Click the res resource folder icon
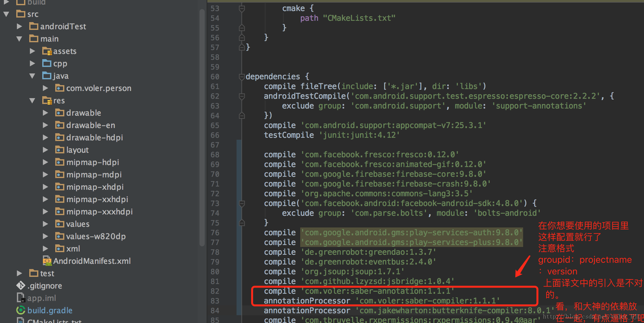This screenshot has width=644, height=323. click(47, 100)
